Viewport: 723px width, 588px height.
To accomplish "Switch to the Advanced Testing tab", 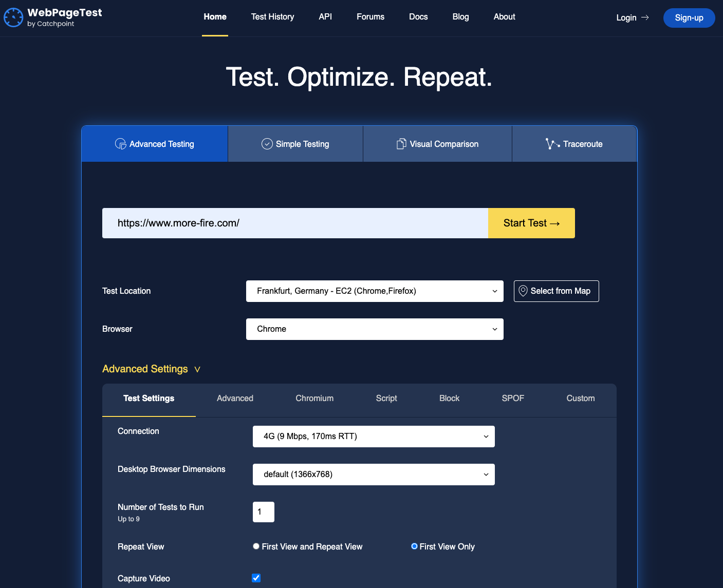I will point(155,144).
